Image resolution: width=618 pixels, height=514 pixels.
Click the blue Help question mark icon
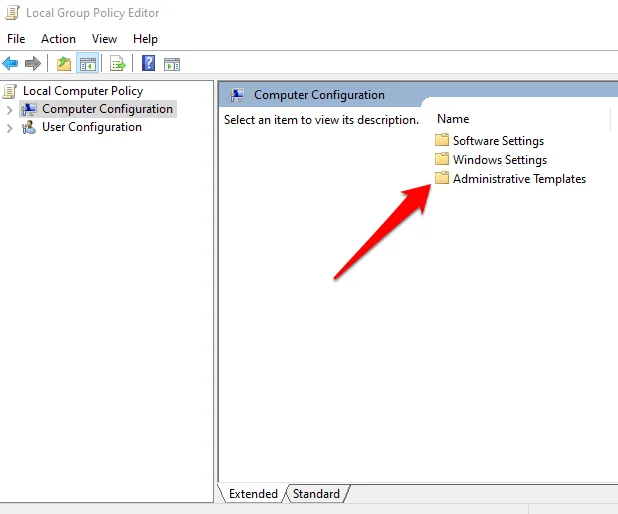(148, 63)
